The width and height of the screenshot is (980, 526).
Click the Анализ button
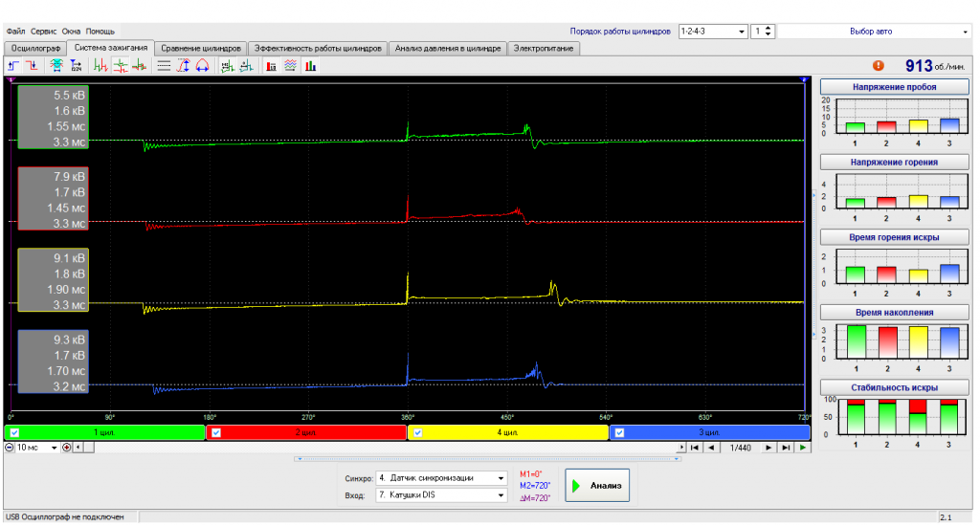(597, 486)
